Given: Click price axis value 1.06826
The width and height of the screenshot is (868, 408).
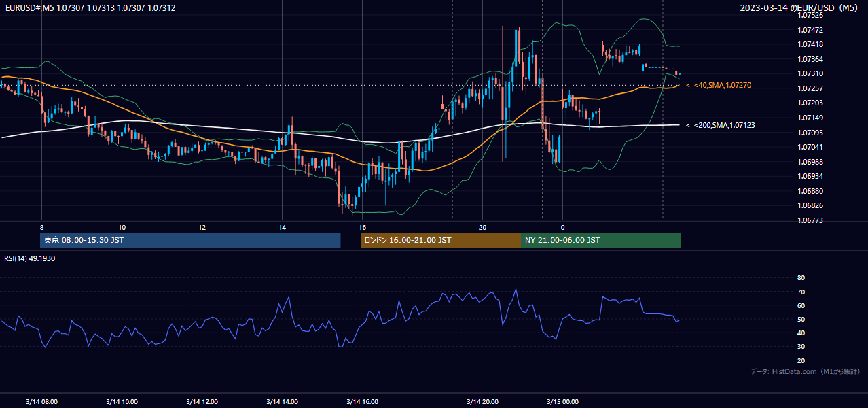Looking at the screenshot, I should (x=810, y=205).
